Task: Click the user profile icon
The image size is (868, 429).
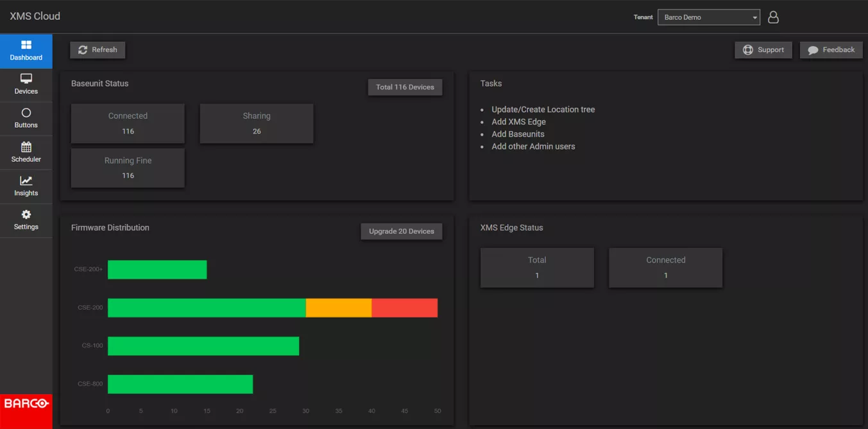Action: (x=773, y=17)
